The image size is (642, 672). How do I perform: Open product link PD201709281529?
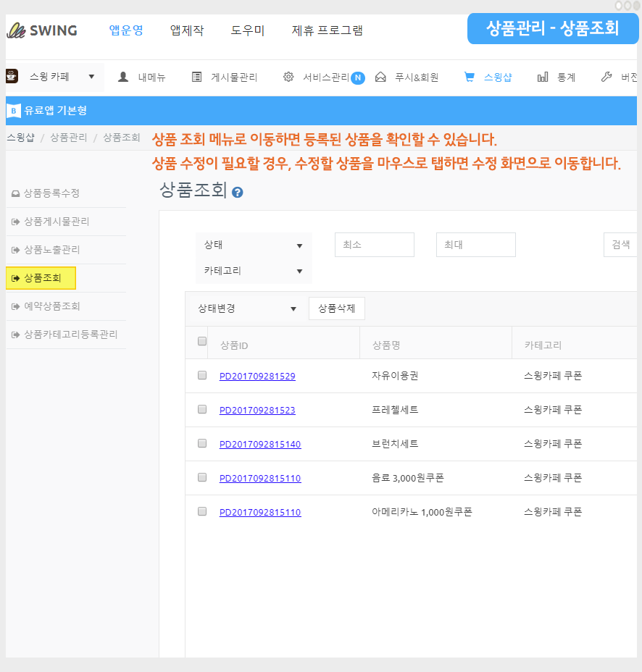click(x=257, y=376)
